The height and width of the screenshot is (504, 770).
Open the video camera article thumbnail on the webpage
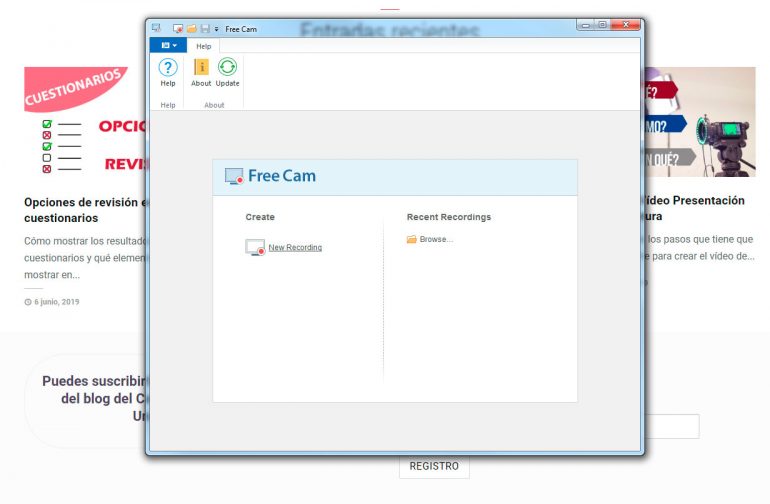click(700, 122)
